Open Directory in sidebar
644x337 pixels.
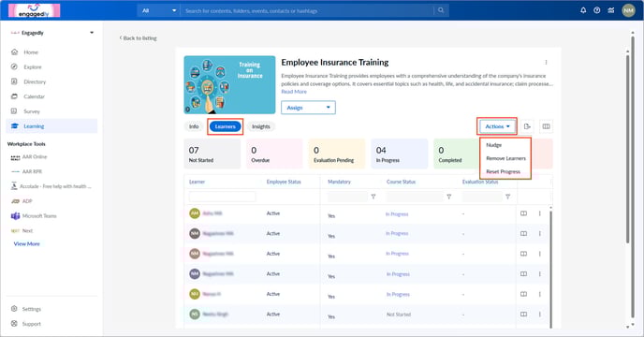click(x=35, y=81)
